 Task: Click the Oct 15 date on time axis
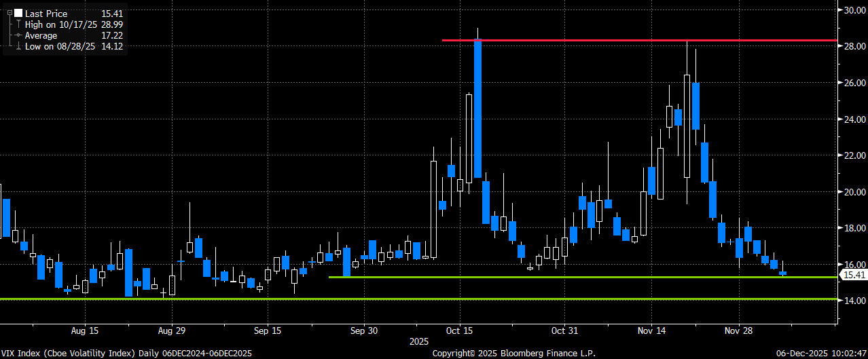pos(459,330)
